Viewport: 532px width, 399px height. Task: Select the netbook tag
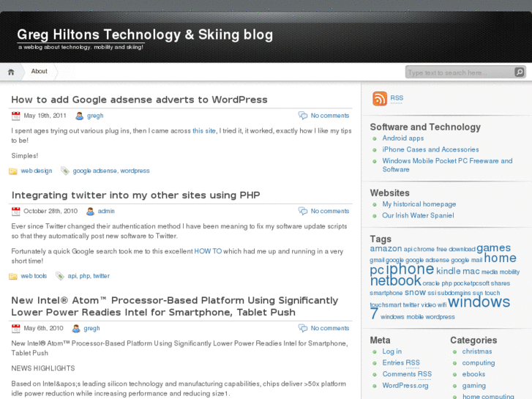(395, 281)
